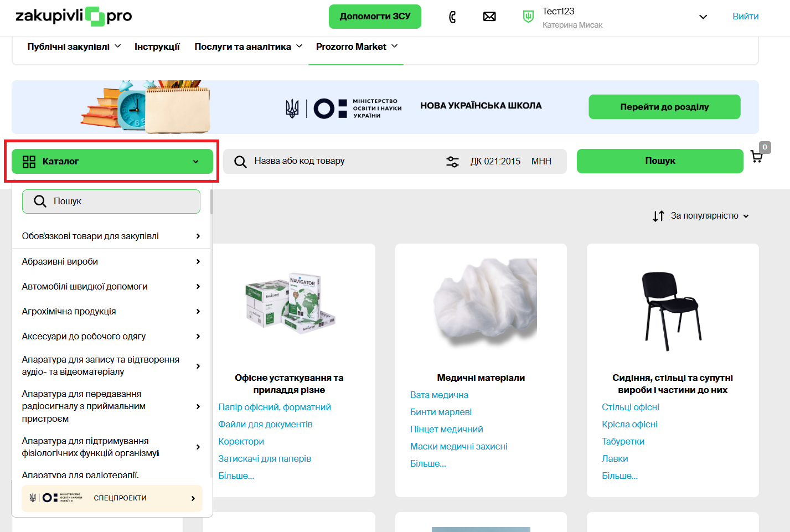Open the Prozorro Market menu
The width and height of the screenshot is (790, 532).
(356, 47)
